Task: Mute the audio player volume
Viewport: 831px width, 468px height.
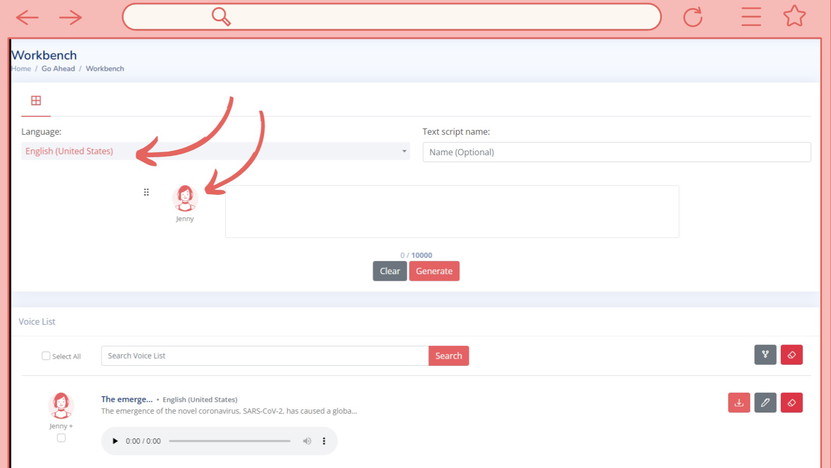Action: pos(307,441)
